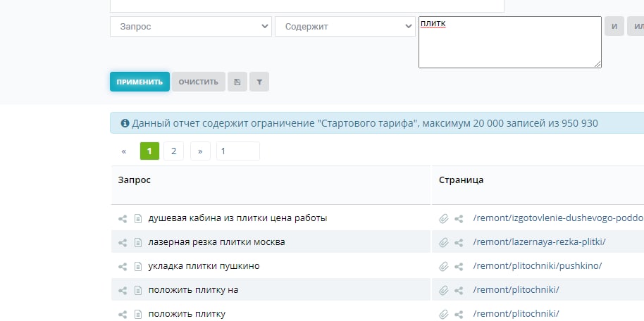Open link /remont/plitochniki/pushkino/
This screenshot has width=644, height=321.
[x=537, y=266]
